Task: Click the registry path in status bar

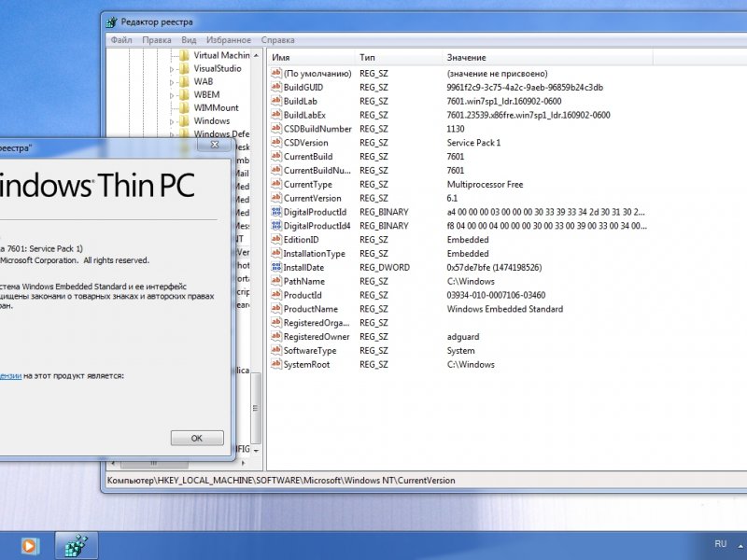Action: click(281, 480)
